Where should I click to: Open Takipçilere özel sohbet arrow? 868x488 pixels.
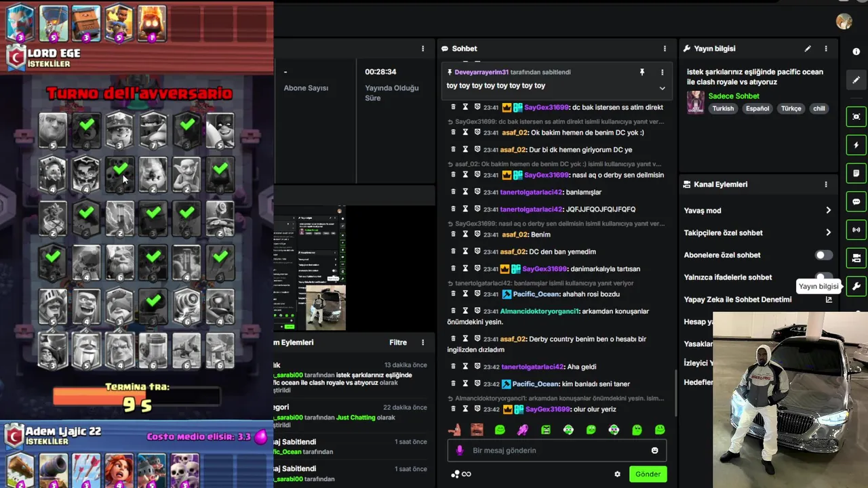tap(828, 232)
